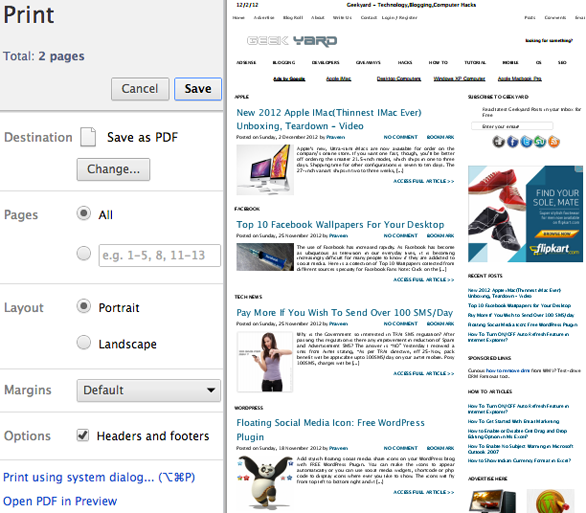Click the monitor ad image under Advertise Here
Screen dimensions: 586x513
493,501
